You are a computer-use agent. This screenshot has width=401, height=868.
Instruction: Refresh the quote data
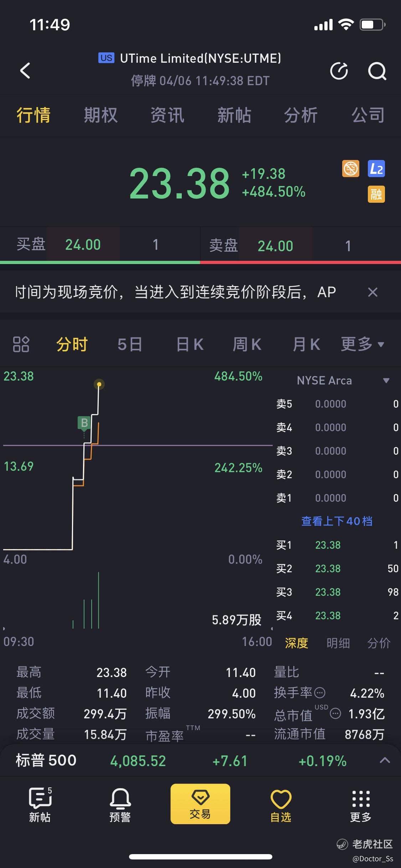(x=339, y=71)
